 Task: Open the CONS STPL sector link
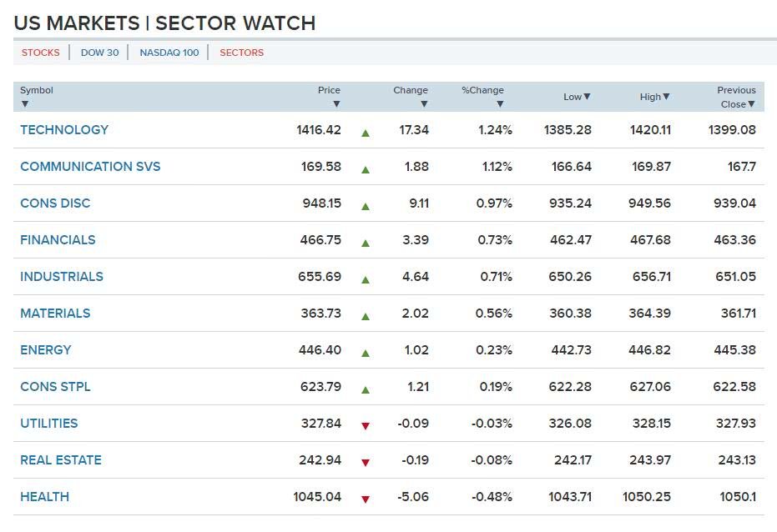pos(55,387)
